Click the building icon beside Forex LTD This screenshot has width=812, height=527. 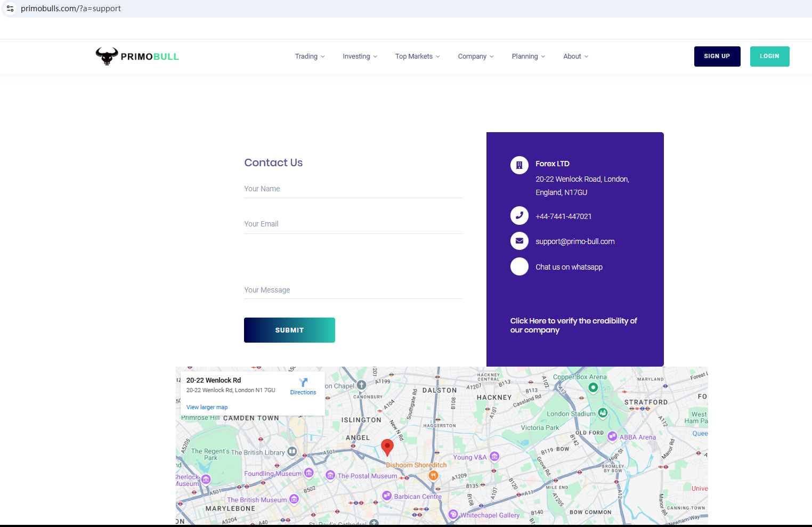click(519, 165)
